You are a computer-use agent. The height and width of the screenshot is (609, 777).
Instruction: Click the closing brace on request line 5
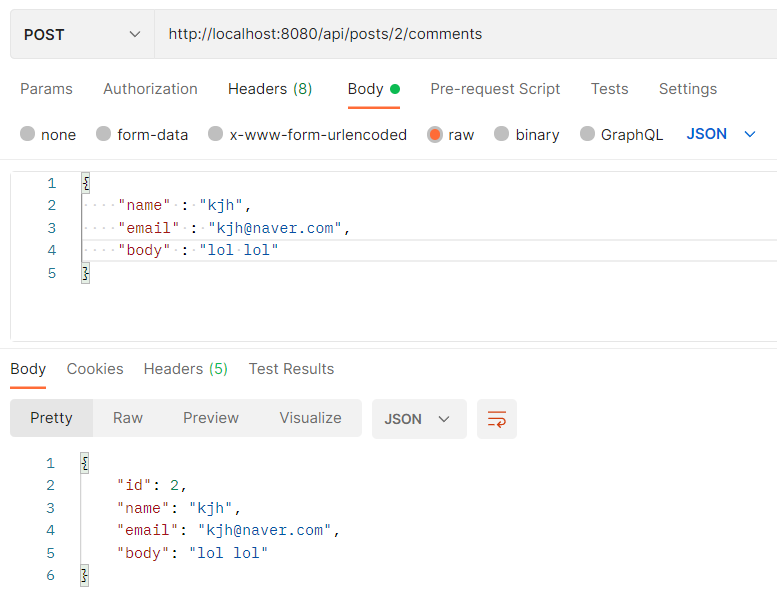tap(86, 273)
